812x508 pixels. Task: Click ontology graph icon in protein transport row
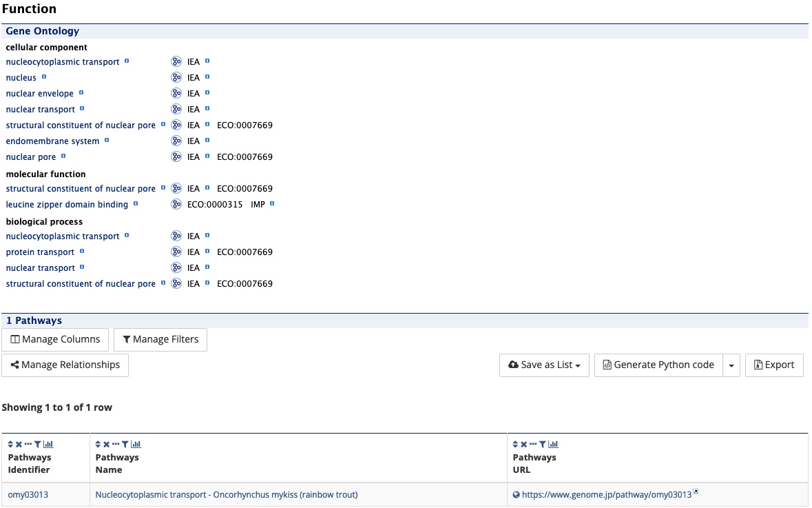tap(176, 252)
